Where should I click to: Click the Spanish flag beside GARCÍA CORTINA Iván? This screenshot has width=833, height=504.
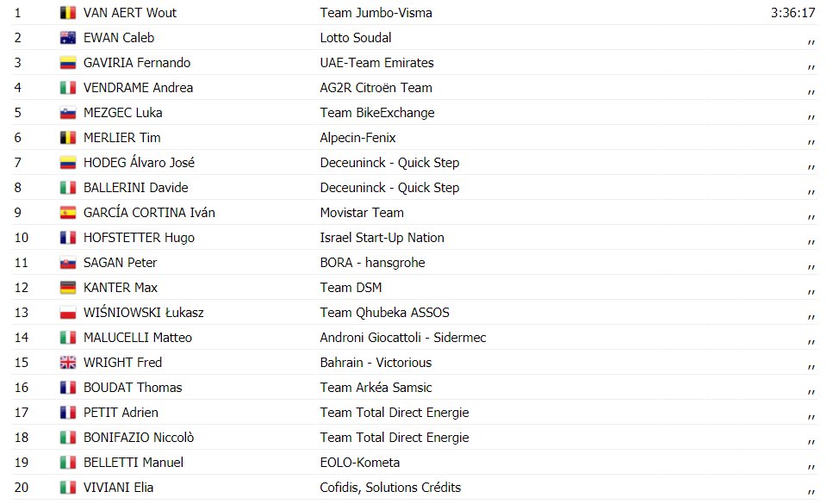point(67,213)
